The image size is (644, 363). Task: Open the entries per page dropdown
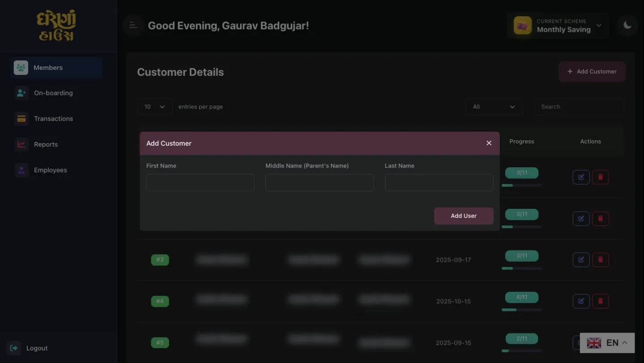coord(155,107)
